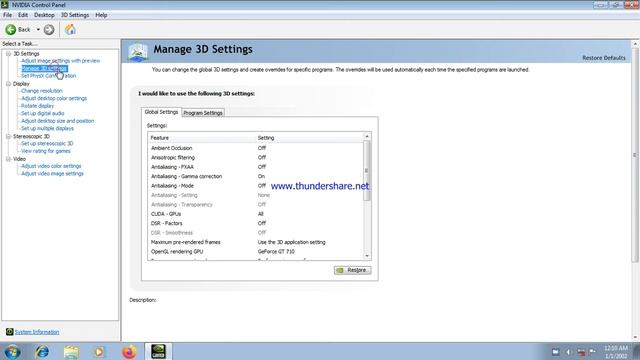Open the Back history dropdown arrow

[x=38, y=30]
